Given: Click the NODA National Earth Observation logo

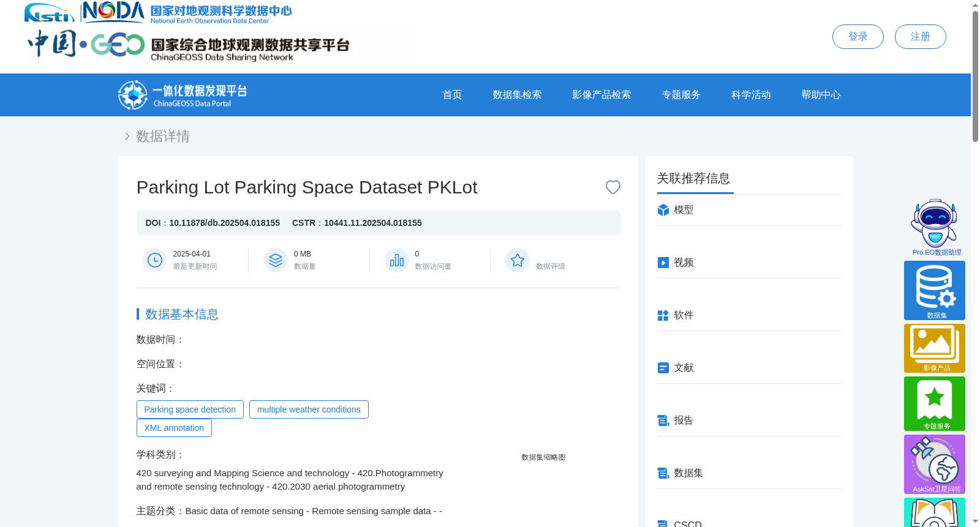Looking at the screenshot, I should pyautogui.click(x=187, y=12).
